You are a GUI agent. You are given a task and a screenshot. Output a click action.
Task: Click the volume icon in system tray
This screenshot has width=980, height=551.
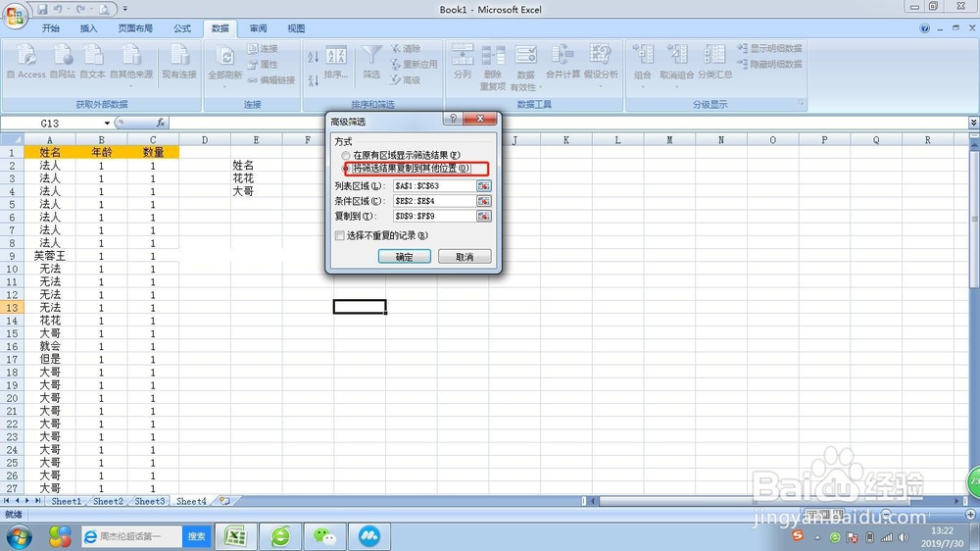click(904, 537)
